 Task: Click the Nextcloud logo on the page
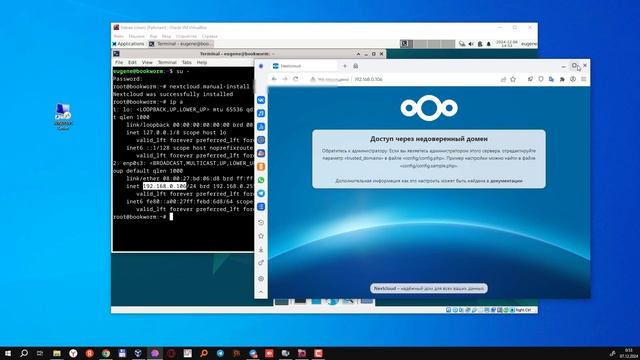tap(429, 108)
